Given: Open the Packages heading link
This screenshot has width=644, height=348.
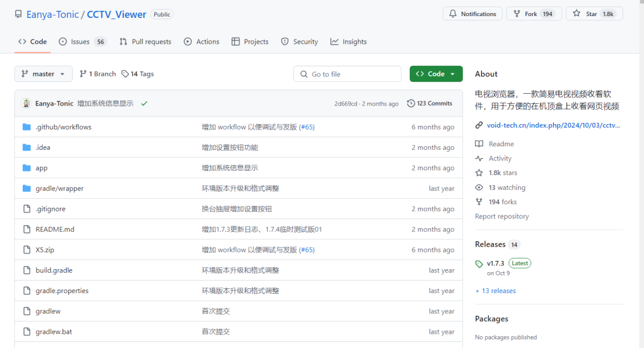Looking at the screenshot, I should pyautogui.click(x=491, y=319).
